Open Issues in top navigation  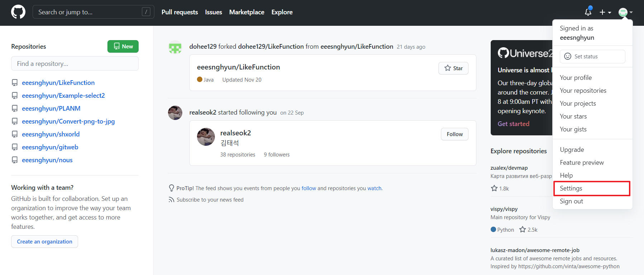213,12
